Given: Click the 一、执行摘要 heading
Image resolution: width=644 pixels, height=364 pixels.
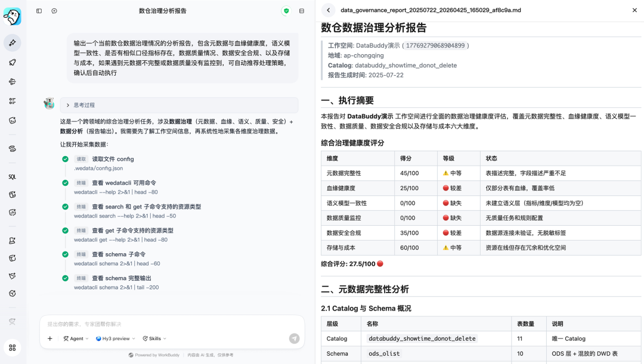Looking at the screenshot, I should coord(348,101).
